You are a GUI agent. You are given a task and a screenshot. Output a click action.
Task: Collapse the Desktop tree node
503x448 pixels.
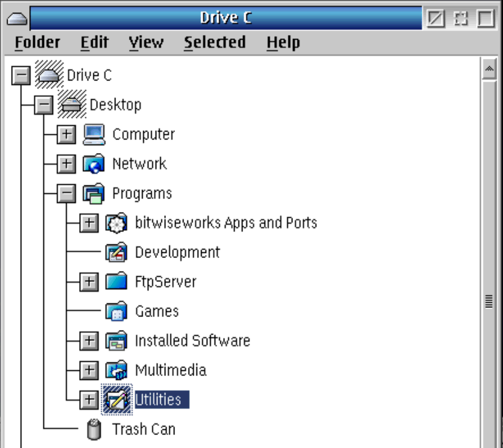(44, 104)
